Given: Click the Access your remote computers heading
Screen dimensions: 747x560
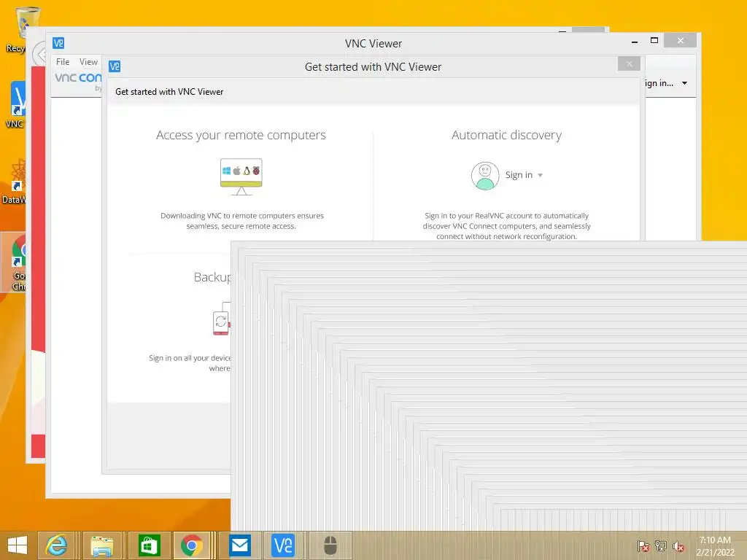Looking at the screenshot, I should pyautogui.click(x=241, y=135).
